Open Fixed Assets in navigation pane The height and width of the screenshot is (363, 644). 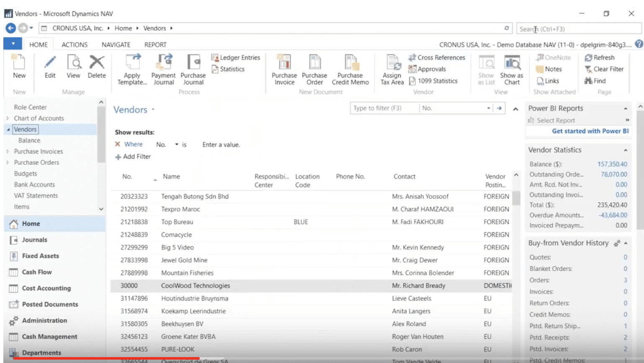(40, 256)
